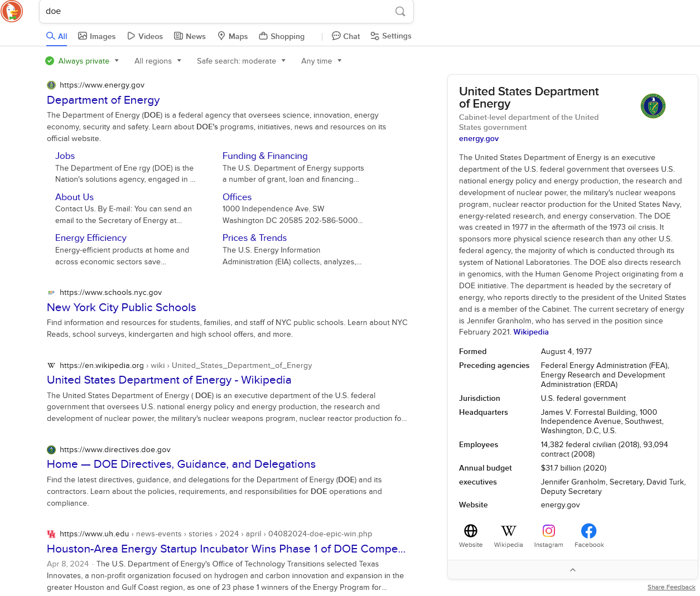Open DOE Directives, Guidance, and Delegations result
Viewport: 700px width, 596px height.
point(181,464)
